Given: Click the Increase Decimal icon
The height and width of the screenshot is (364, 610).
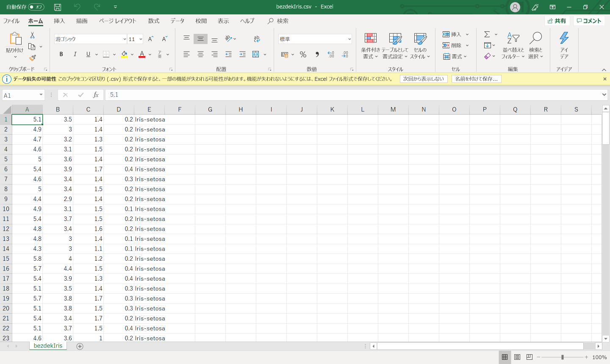Looking at the screenshot, I should [x=331, y=54].
